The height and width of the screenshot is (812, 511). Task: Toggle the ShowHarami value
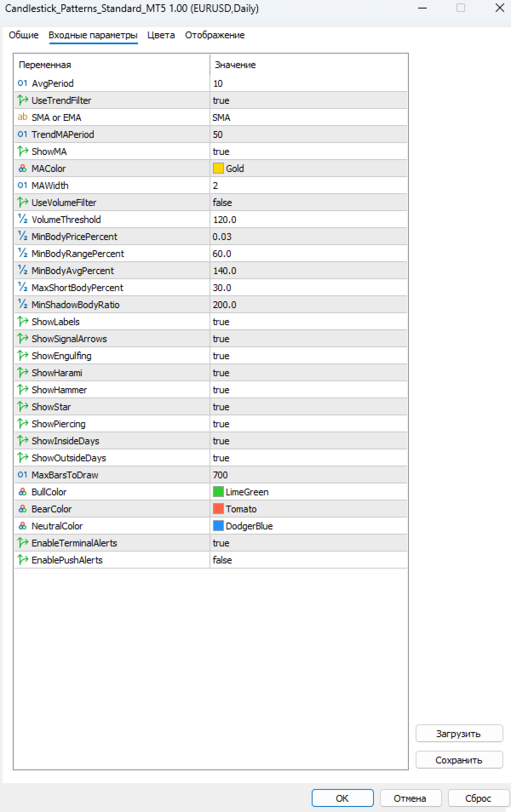pos(308,373)
